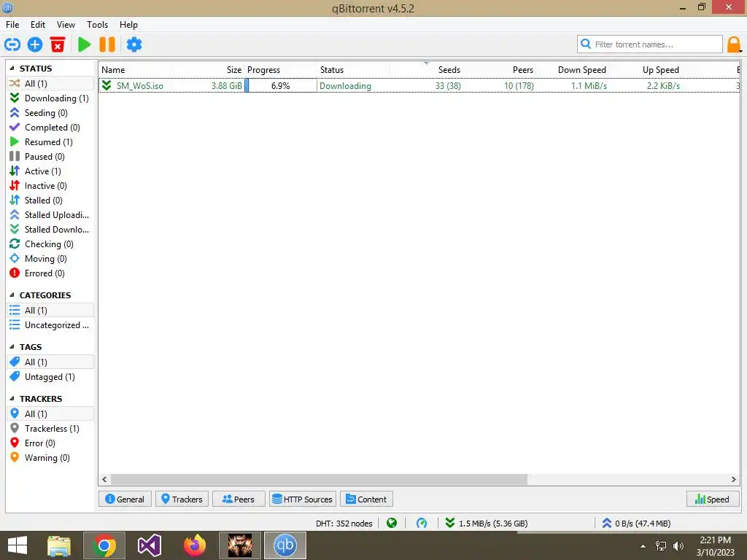Select Inactive (0) status filter
Viewport: 747px width, 560px height.
pyautogui.click(x=51, y=186)
